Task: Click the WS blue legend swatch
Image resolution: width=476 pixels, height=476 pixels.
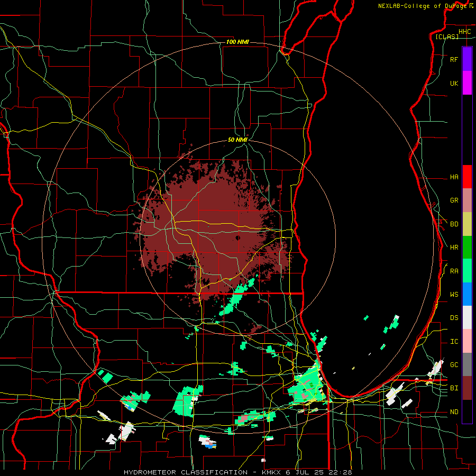Action: point(467,294)
